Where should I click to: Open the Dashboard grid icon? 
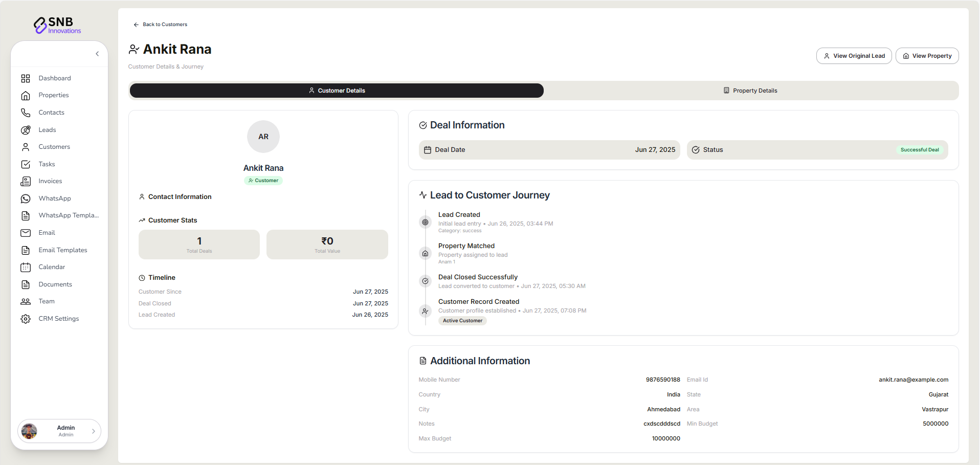(26, 78)
